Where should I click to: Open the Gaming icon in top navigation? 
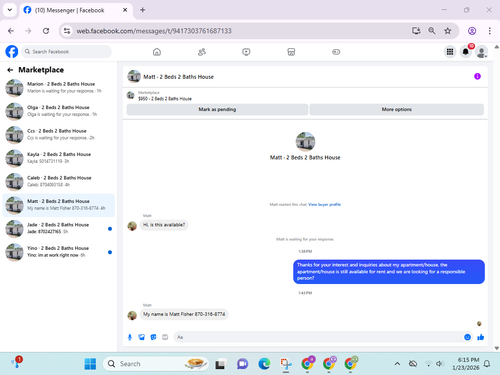click(x=336, y=52)
